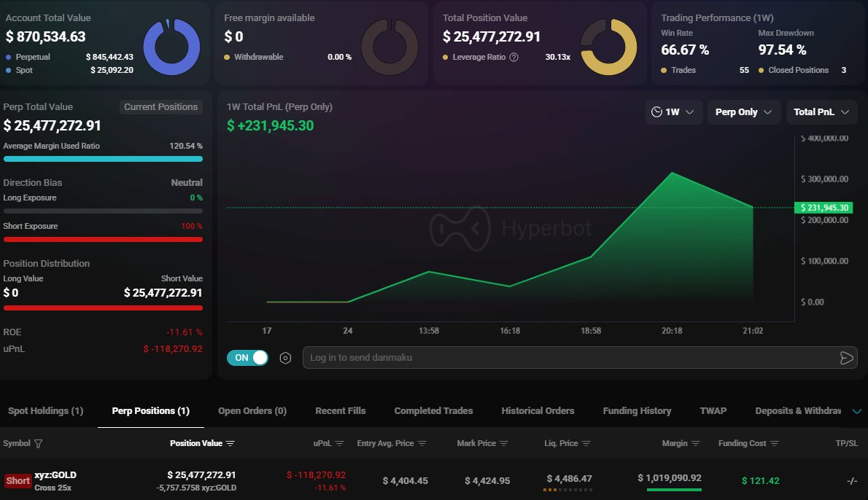Select the Perp Positions (1) tab
868x500 pixels.
click(150, 411)
